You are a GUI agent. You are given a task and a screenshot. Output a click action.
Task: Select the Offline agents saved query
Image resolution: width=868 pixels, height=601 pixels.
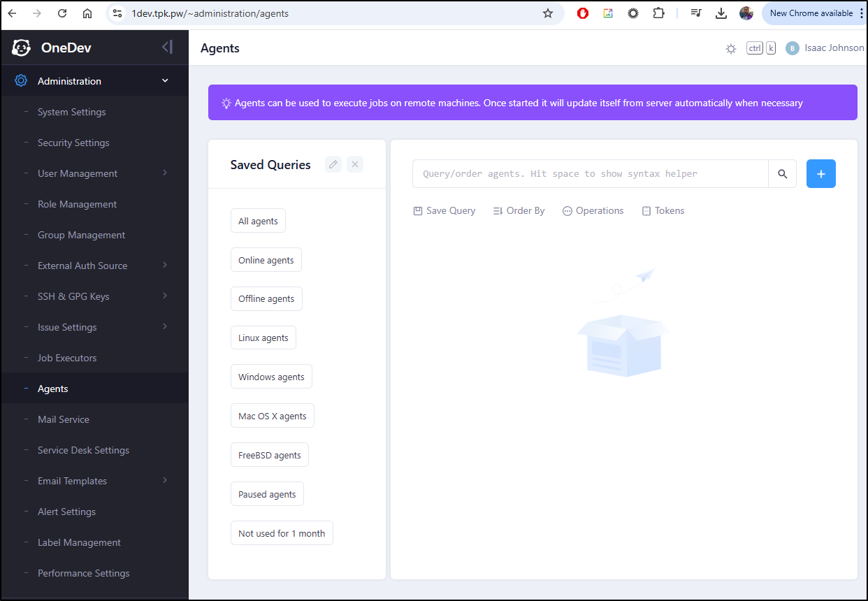[x=266, y=298]
